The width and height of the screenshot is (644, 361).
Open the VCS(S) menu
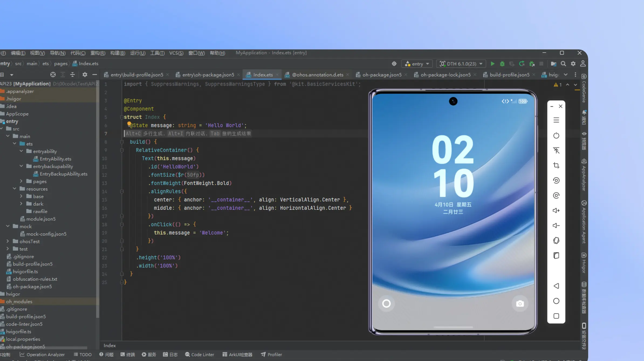click(176, 53)
